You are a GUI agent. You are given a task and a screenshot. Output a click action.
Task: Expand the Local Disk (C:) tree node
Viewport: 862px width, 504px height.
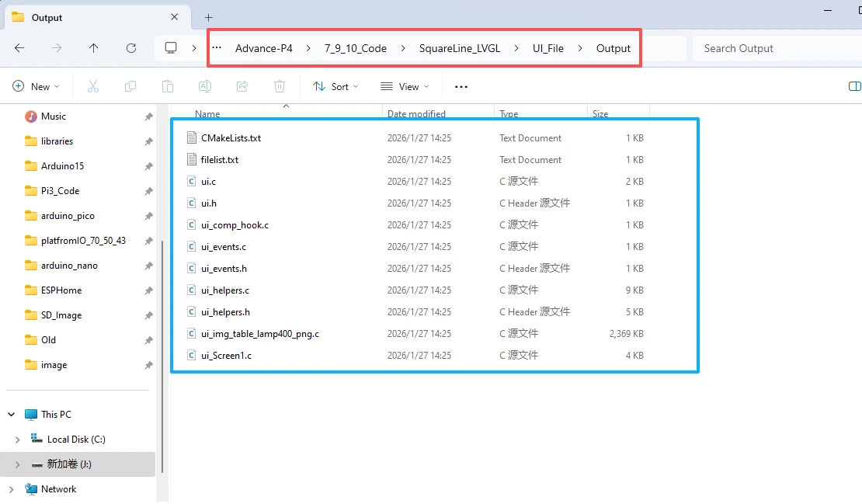[x=18, y=440]
